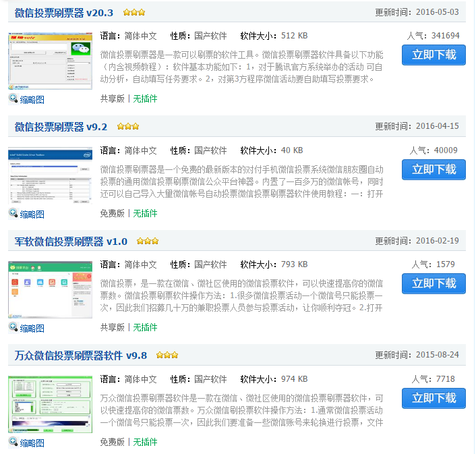Click 共享版 label in the 军软 v1.0 entry
Viewport: 476px width, 454px height.
click(x=113, y=327)
